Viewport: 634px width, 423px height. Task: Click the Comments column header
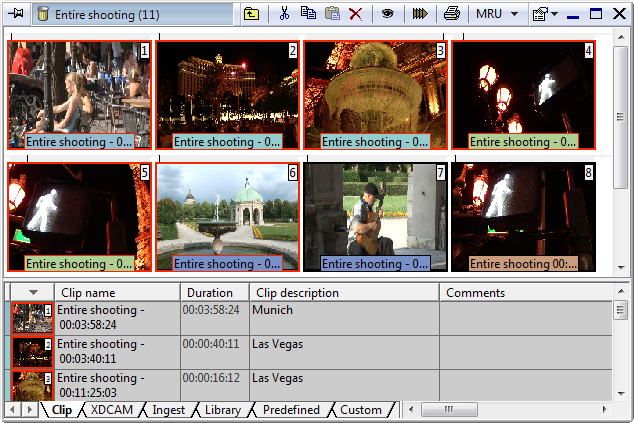click(526, 292)
